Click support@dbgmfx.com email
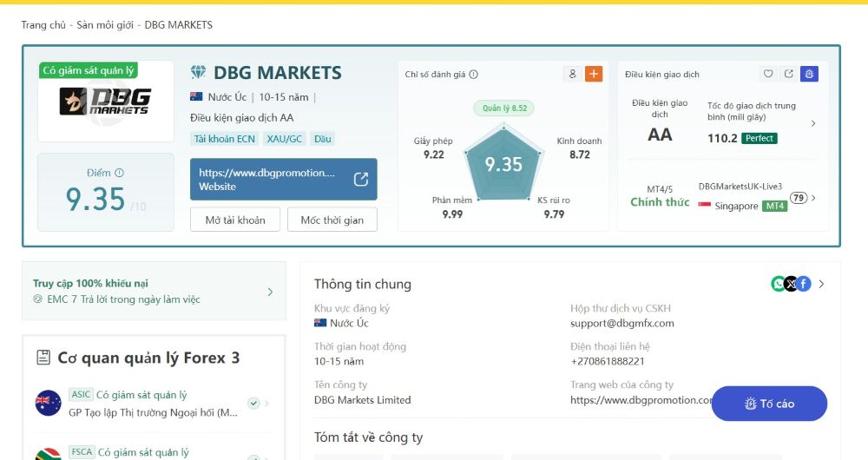The width and height of the screenshot is (868, 460). click(622, 323)
